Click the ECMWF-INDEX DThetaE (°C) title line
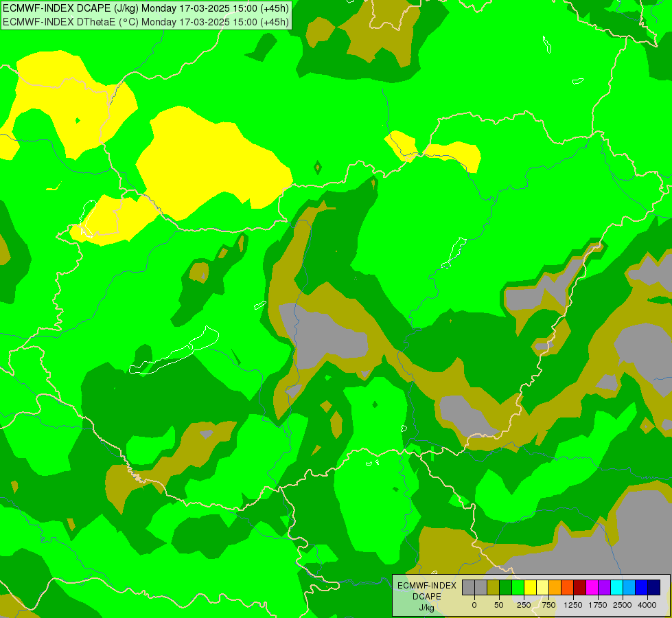The height and width of the screenshot is (618, 672). click(x=146, y=22)
